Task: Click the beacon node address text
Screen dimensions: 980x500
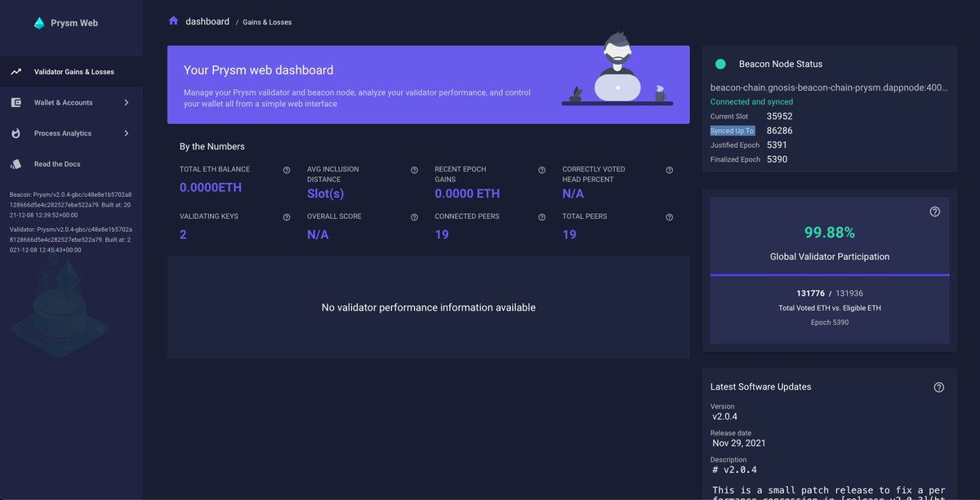Action: click(x=829, y=87)
